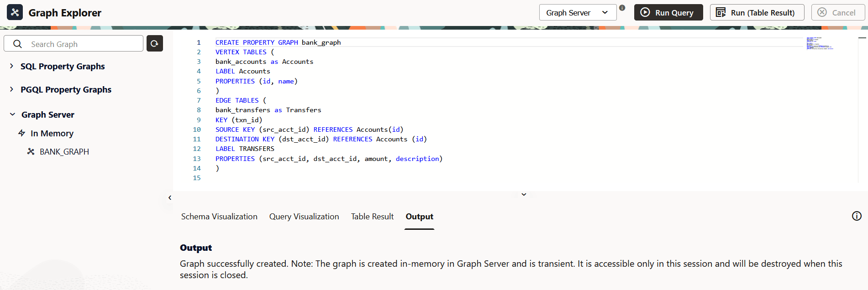Collapse the left navigation panel with the chevron

coord(170,197)
